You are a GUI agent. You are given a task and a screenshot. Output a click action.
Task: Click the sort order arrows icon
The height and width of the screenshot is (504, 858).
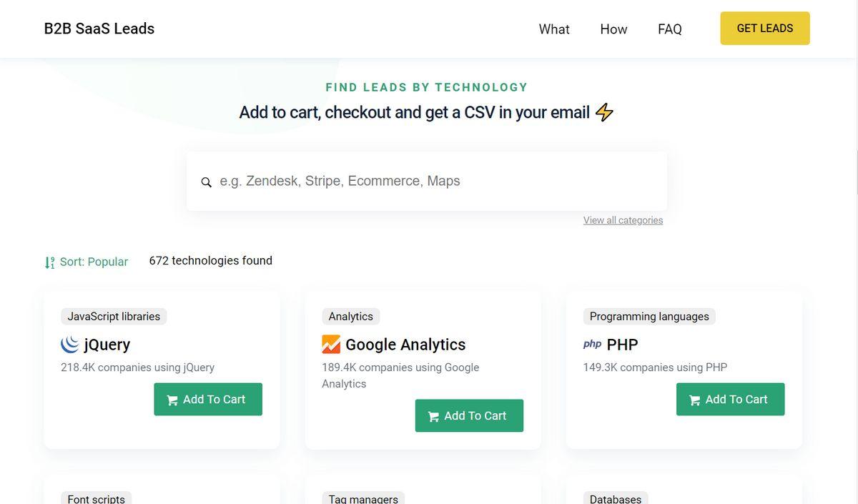49,262
